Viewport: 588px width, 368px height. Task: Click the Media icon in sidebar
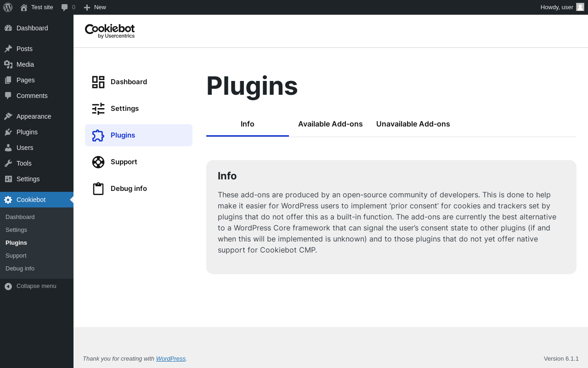(8, 64)
